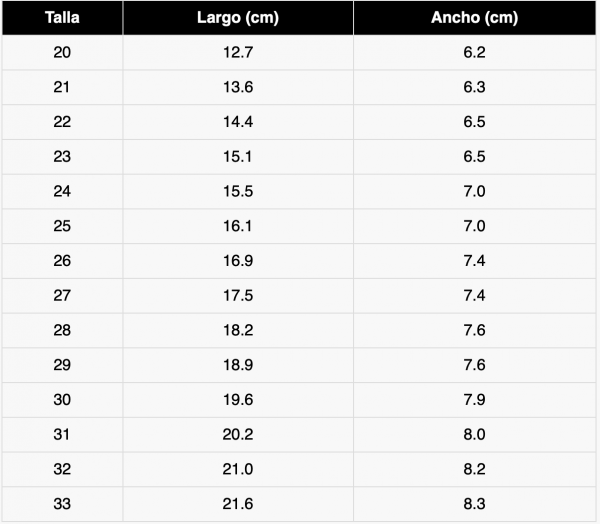
Task: Click the 6.2 width cell
Action: point(475,53)
